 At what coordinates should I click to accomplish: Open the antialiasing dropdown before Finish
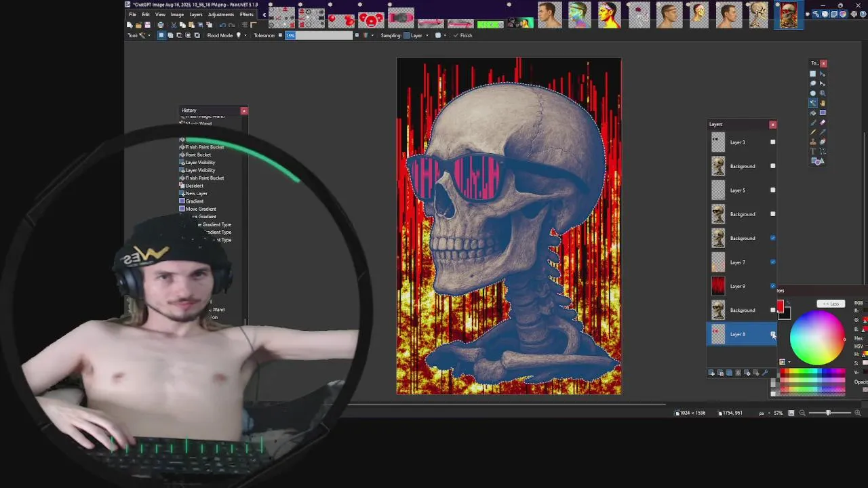click(440, 35)
